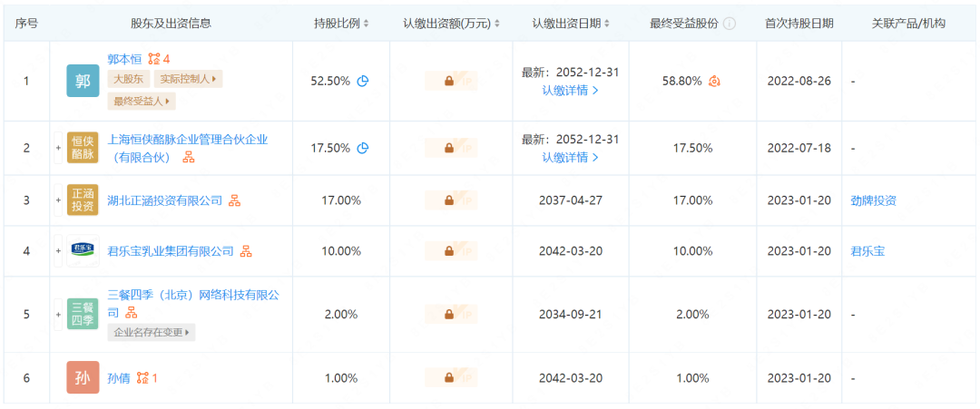
Task: Click the 孙 avatar tile
Action: [x=83, y=378]
